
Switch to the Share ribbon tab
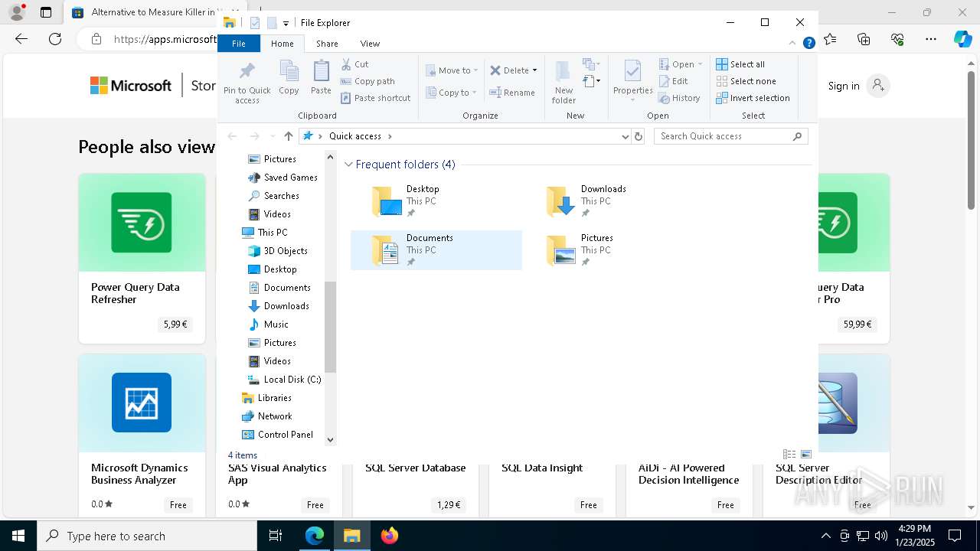(x=327, y=44)
